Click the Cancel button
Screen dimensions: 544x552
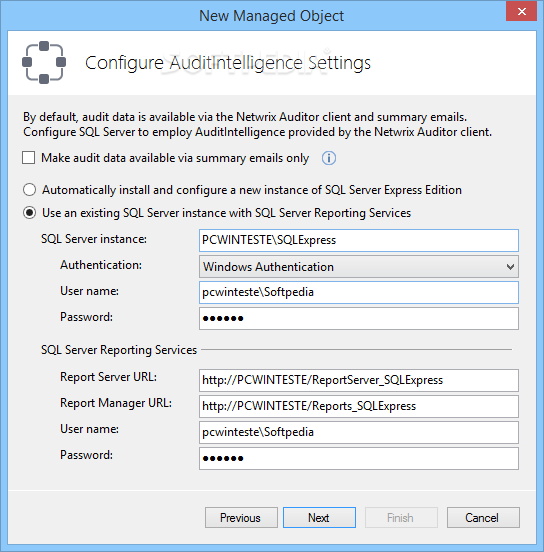click(x=483, y=518)
